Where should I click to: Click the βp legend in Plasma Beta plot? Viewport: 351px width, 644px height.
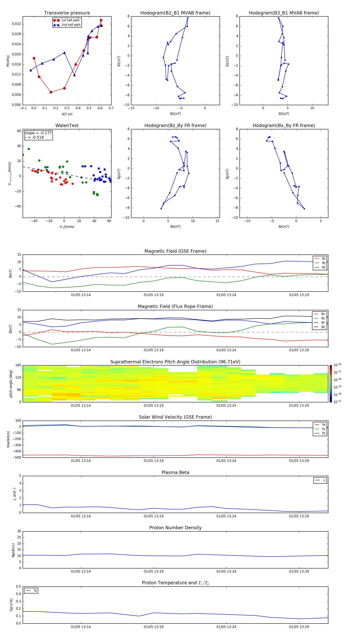[320, 480]
